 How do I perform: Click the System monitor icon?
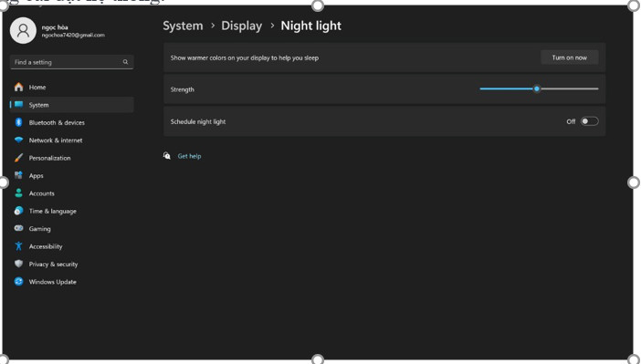point(19,105)
